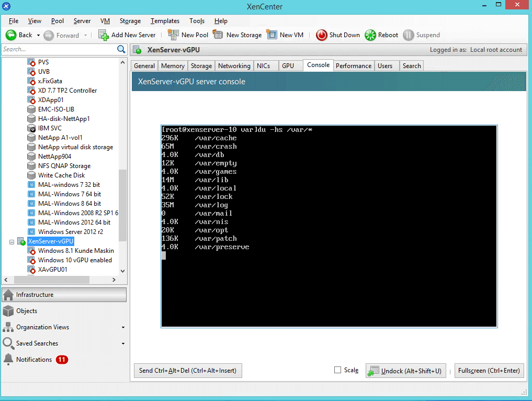This screenshot has width=532, height=401.
Task: Click the Organization Views hierarchy icon
Action: [x=8, y=327]
